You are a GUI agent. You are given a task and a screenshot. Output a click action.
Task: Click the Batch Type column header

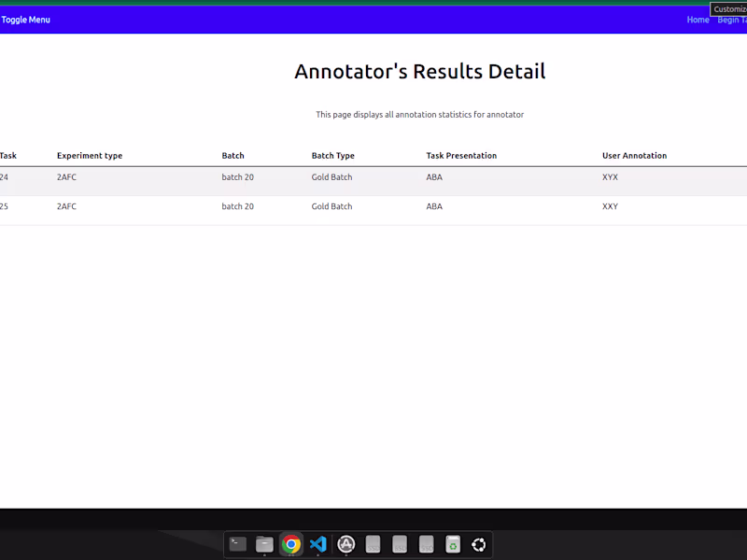333,156
